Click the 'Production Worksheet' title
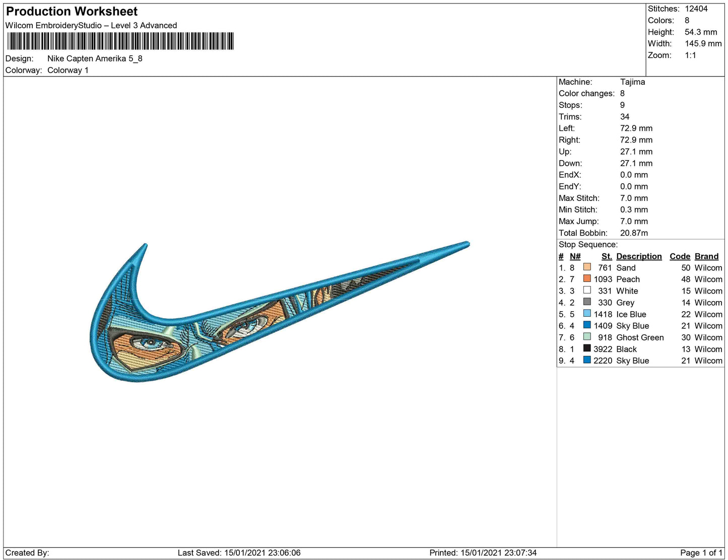The width and height of the screenshot is (728, 560). tap(72, 12)
